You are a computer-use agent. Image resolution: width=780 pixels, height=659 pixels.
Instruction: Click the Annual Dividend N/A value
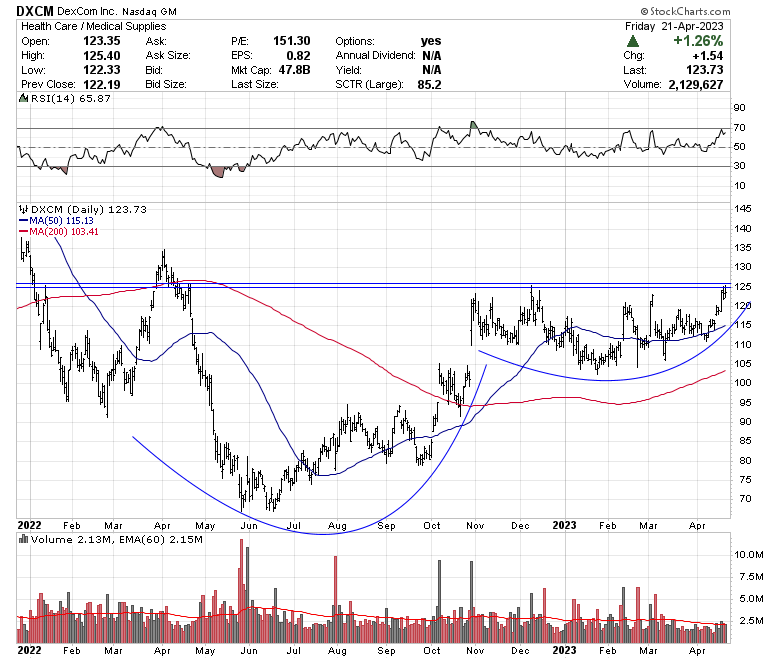click(x=432, y=55)
